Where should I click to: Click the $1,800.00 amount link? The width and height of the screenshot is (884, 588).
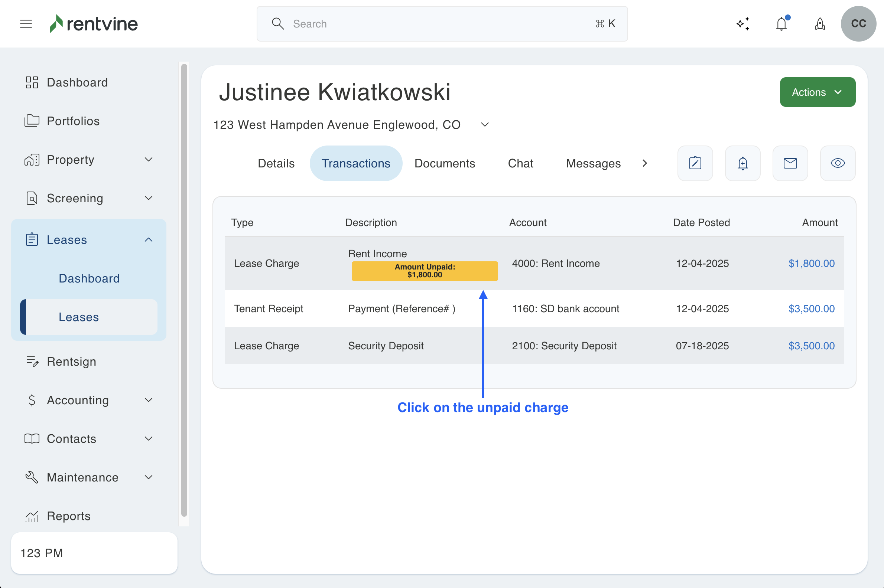click(x=811, y=263)
